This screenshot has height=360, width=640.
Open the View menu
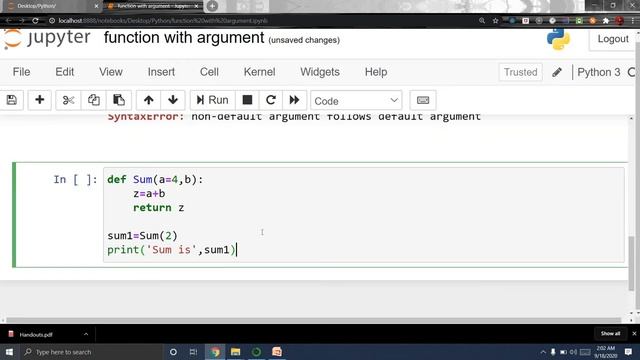[x=111, y=72]
